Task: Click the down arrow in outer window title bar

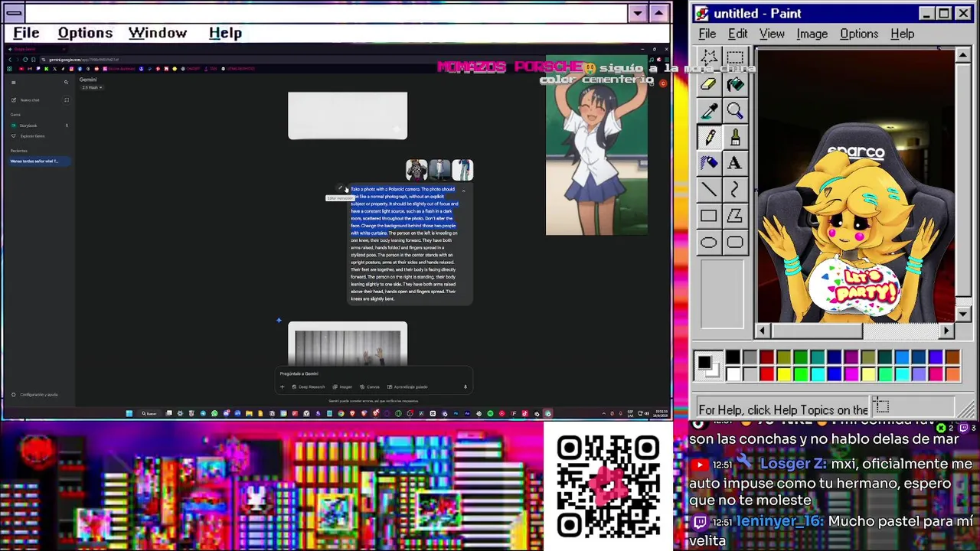Action: (x=638, y=13)
